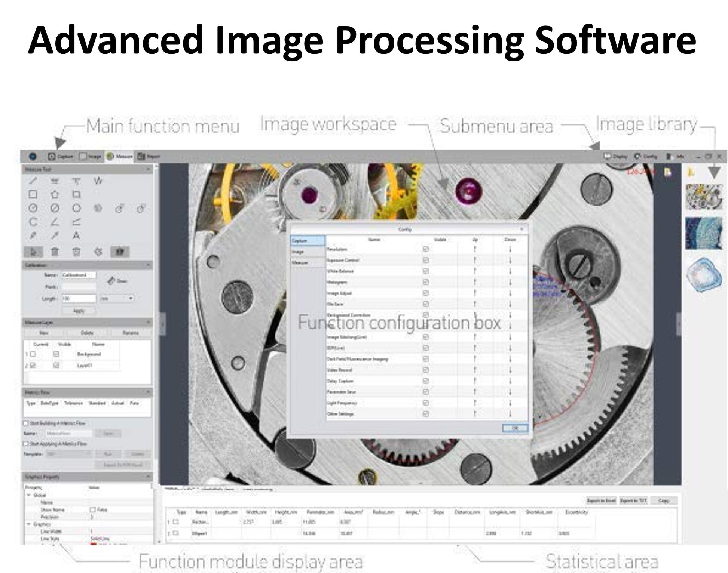
Task: Toggle Current checkbox for Background layer
Action: point(33,354)
